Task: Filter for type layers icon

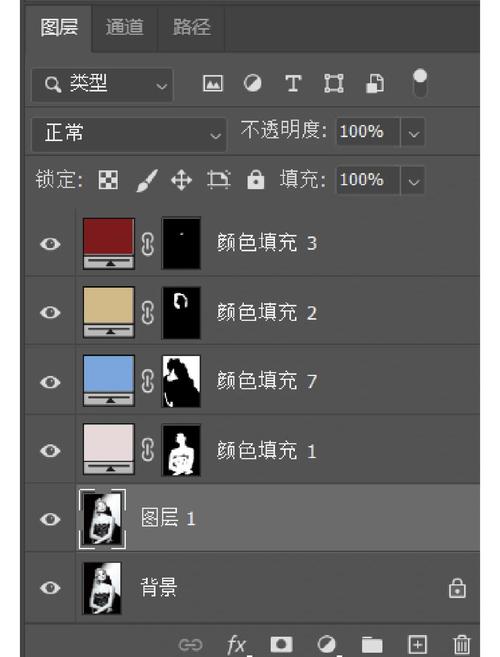Action: tap(293, 83)
